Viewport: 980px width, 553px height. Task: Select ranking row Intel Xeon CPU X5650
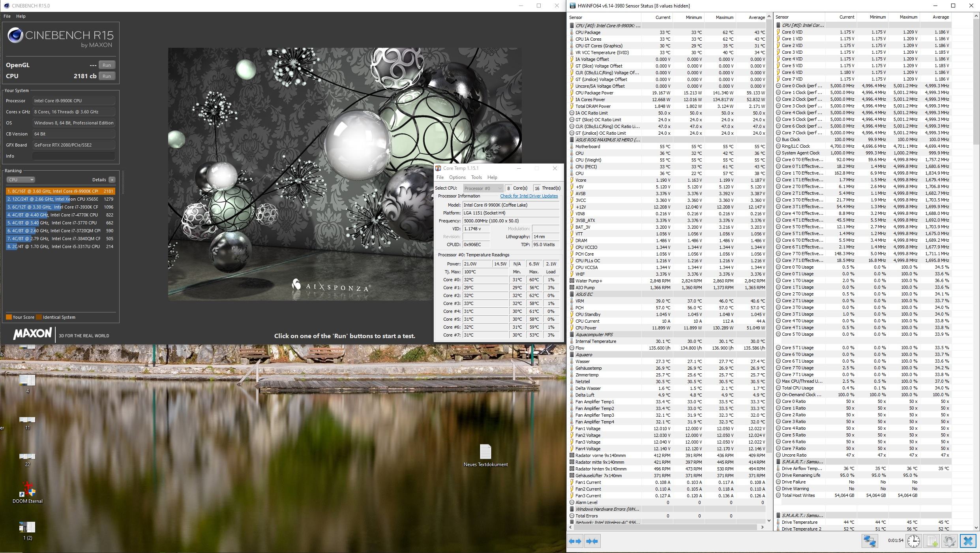pyautogui.click(x=60, y=199)
